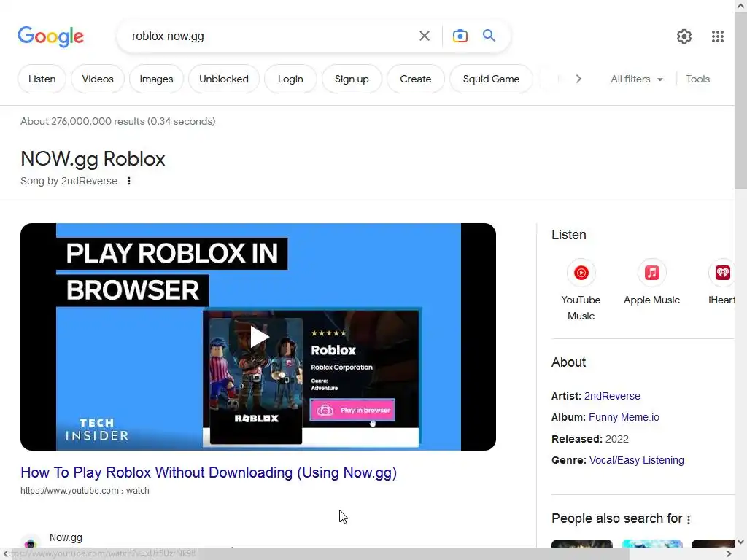
Task: Play the Roblox browser video
Action: pyautogui.click(x=258, y=337)
